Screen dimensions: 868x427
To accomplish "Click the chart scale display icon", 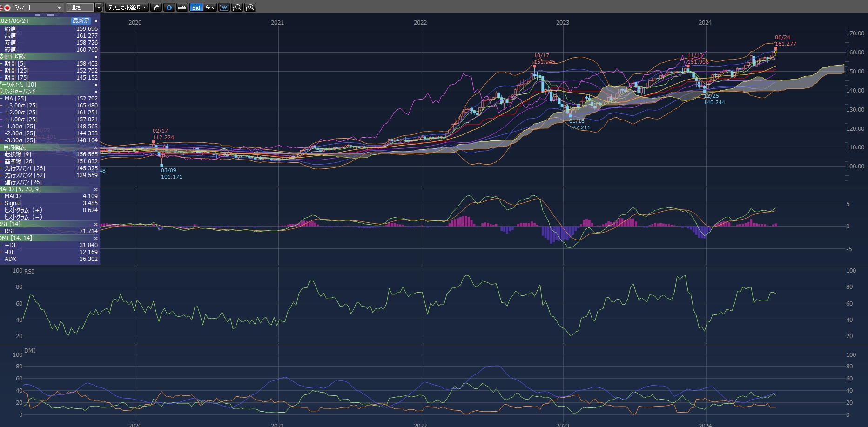I will pyautogui.click(x=224, y=7).
